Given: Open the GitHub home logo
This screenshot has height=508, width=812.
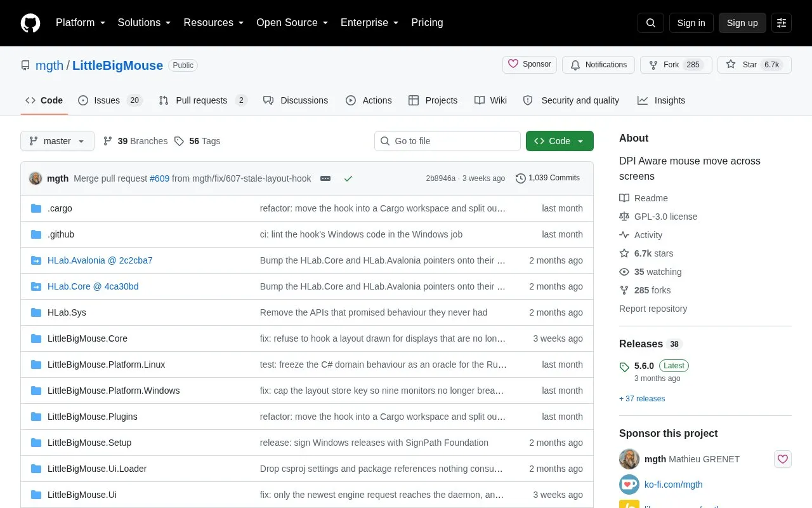Looking at the screenshot, I should coord(30,23).
